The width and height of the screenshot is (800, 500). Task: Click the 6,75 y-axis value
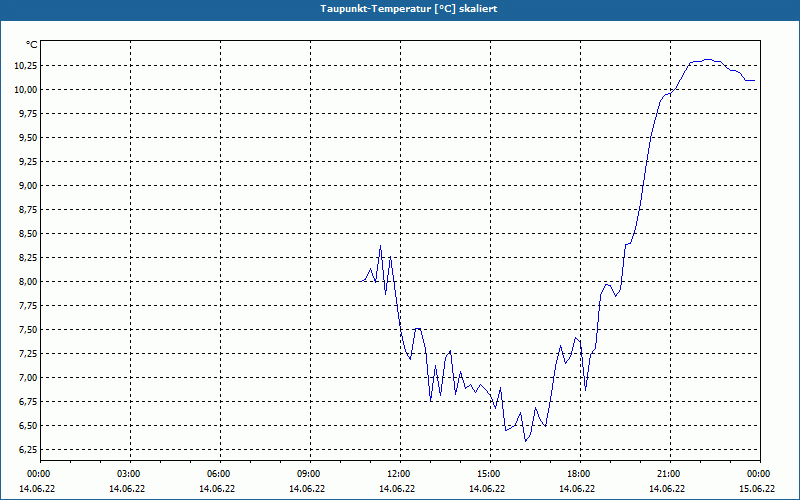[x=28, y=402]
